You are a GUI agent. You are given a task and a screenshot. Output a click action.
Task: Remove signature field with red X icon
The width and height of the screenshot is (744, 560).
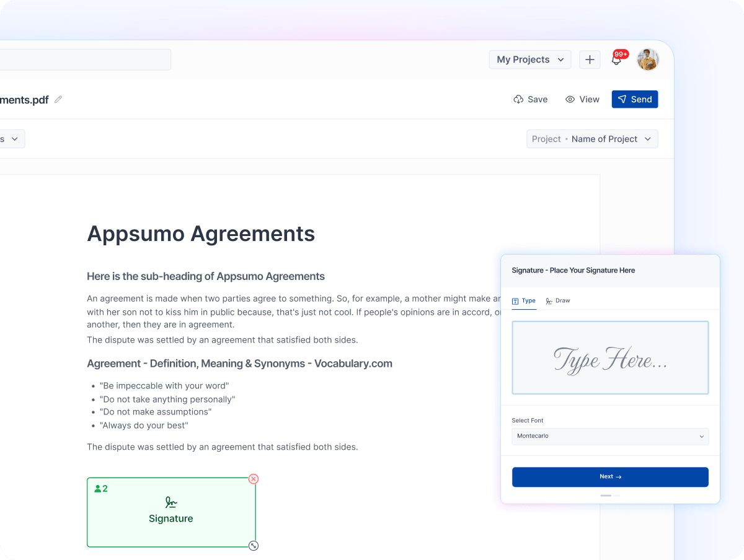(x=254, y=479)
